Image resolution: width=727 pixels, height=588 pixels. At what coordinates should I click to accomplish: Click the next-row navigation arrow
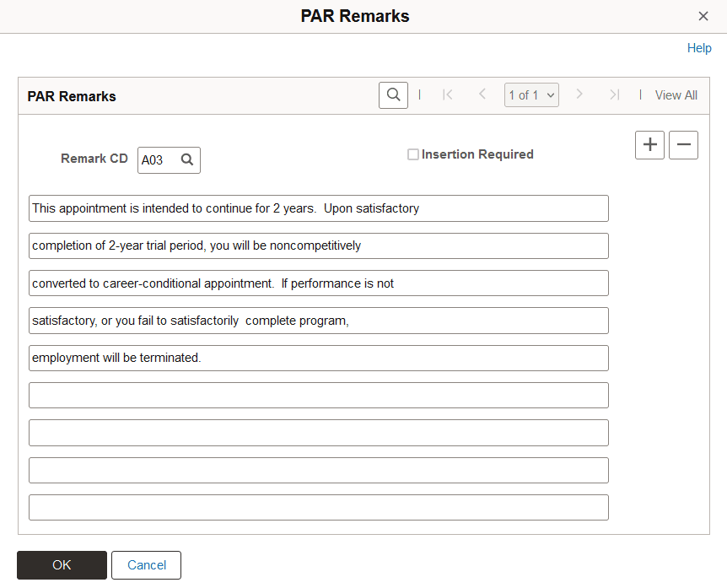coord(579,94)
